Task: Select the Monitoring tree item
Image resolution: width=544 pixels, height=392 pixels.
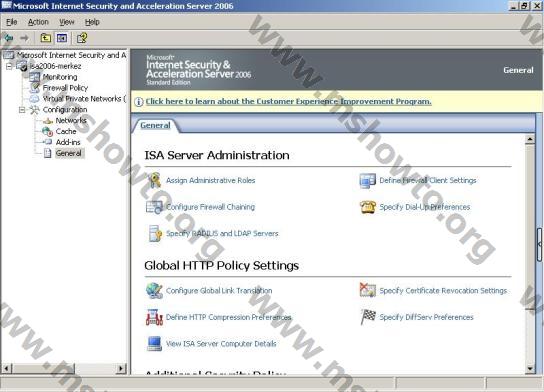Action: (x=60, y=77)
